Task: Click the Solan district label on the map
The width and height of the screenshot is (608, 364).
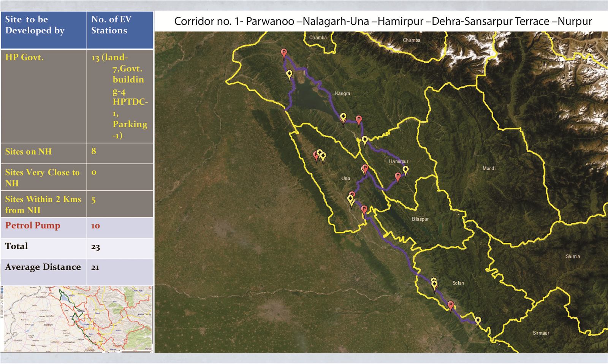Action: [x=458, y=283]
